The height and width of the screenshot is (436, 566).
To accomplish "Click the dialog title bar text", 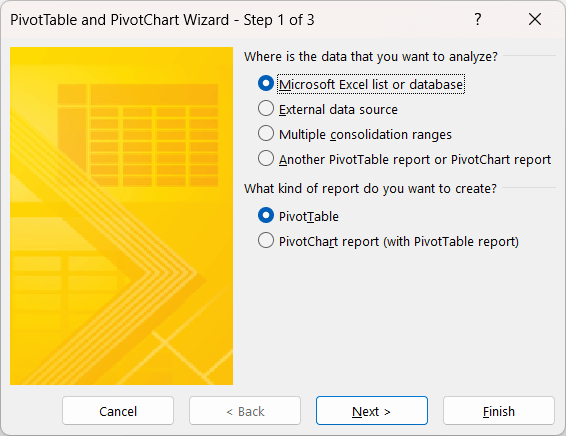I will pos(162,20).
